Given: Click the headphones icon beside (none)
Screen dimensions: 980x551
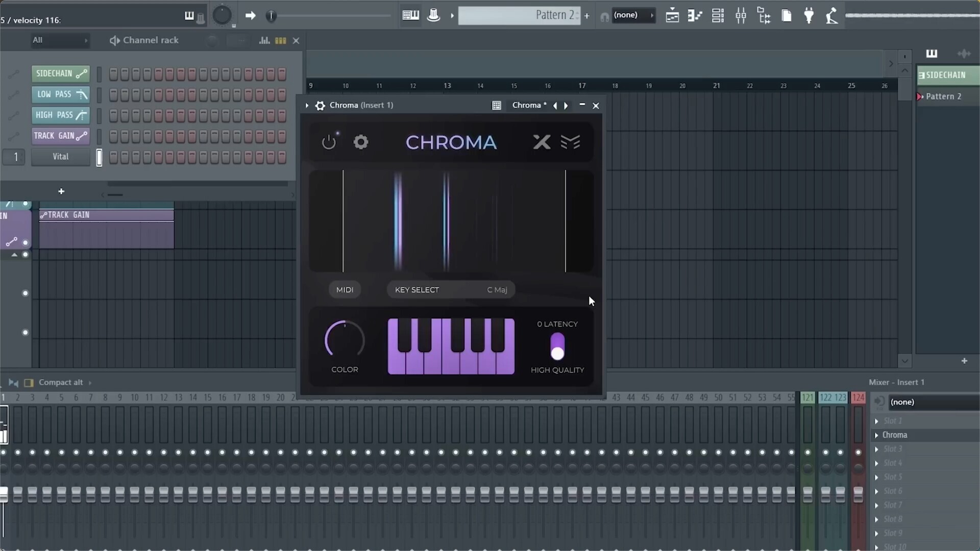Looking at the screenshot, I should click(x=604, y=17).
